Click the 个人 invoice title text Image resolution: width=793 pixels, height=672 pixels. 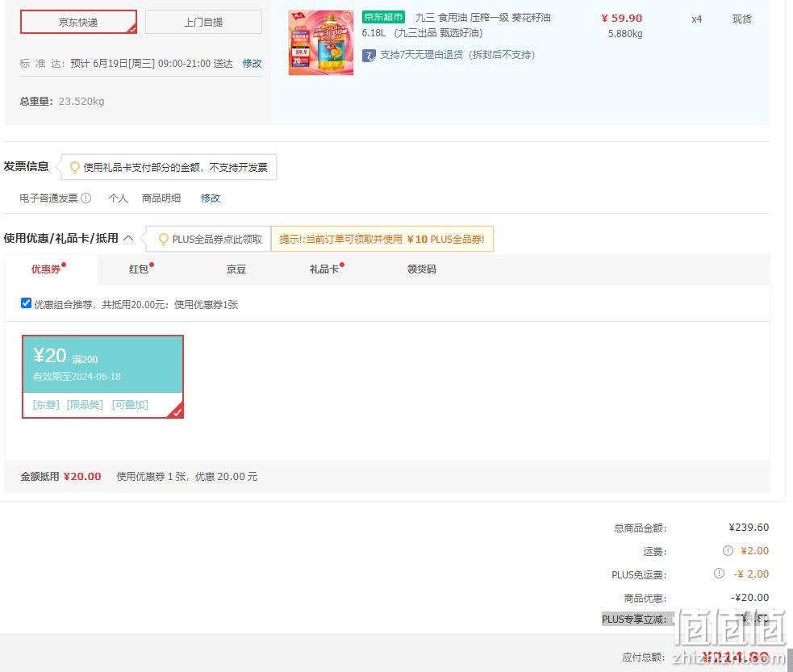pos(118,198)
